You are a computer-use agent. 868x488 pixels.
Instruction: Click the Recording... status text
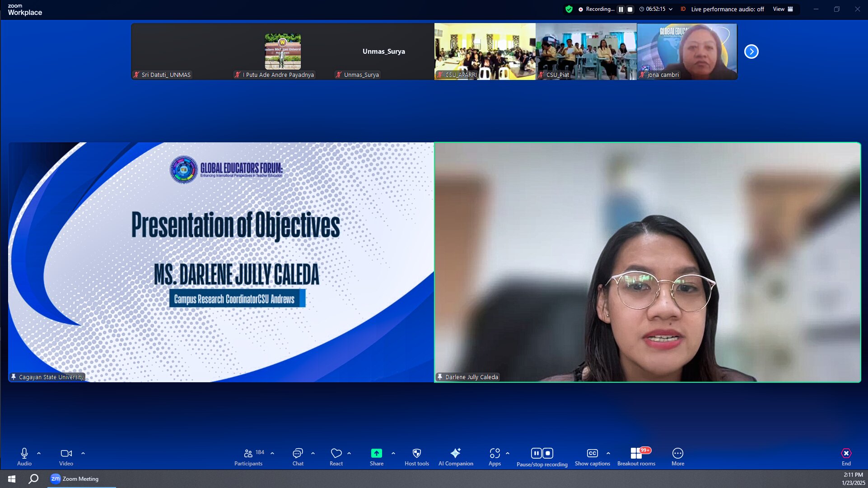click(x=600, y=9)
